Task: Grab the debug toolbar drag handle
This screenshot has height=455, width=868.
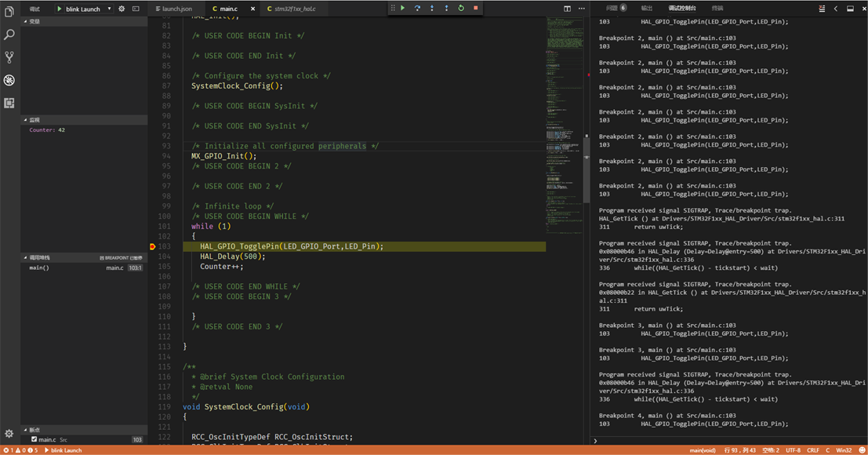Action: tap(393, 9)
